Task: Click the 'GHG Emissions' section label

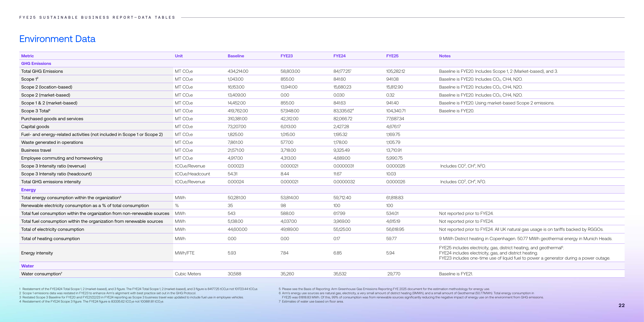Action: 36,64
